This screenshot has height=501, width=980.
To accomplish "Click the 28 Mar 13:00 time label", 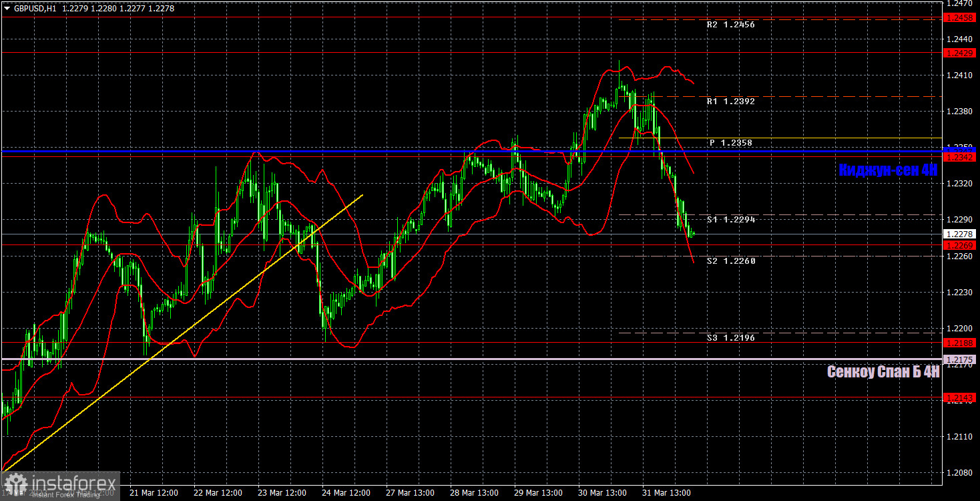I will [475, 492].
